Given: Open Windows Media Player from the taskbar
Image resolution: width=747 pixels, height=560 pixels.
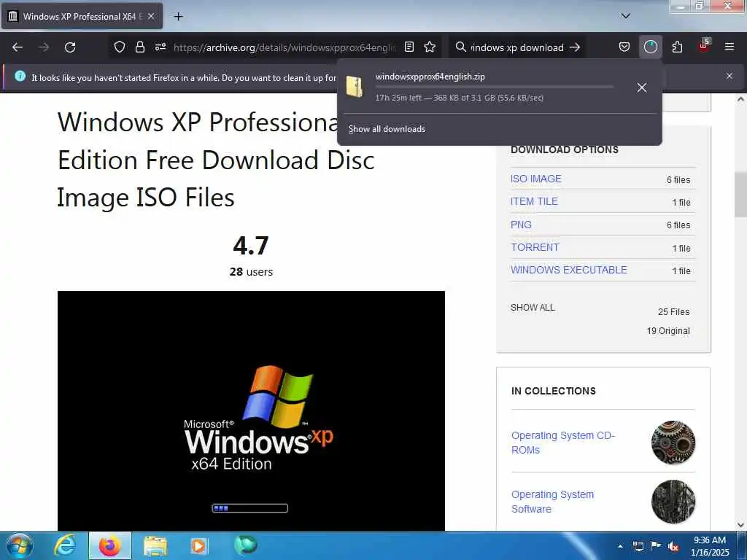Looking at the screenshot, I should [198, 546].
